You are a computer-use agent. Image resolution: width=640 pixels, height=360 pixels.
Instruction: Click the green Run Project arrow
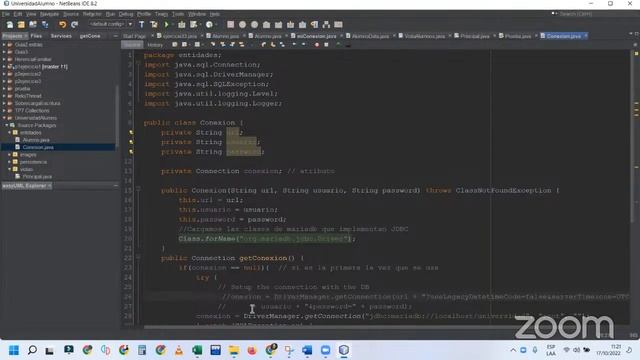click(x=167, y=25)
